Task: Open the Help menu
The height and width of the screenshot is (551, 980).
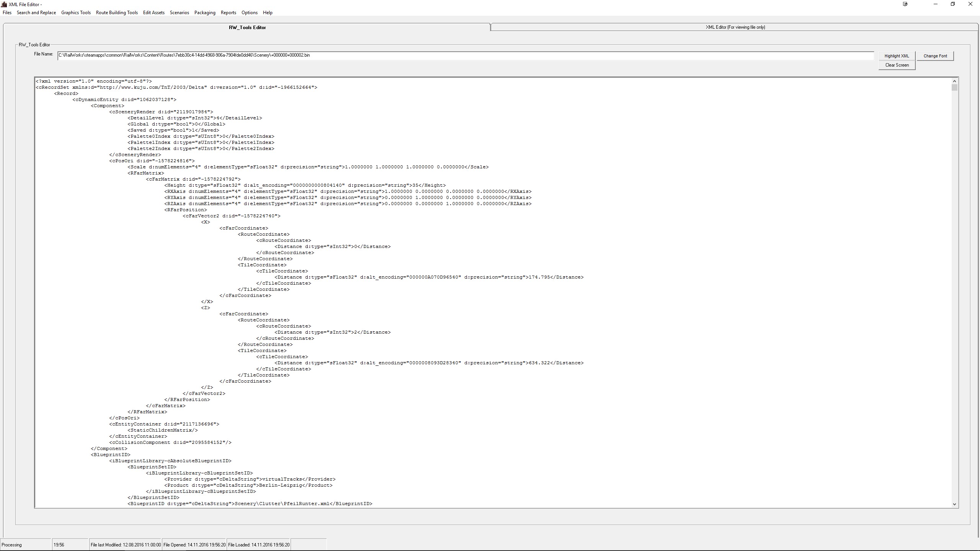Action: pyautogui.click(x=268, y=13)
